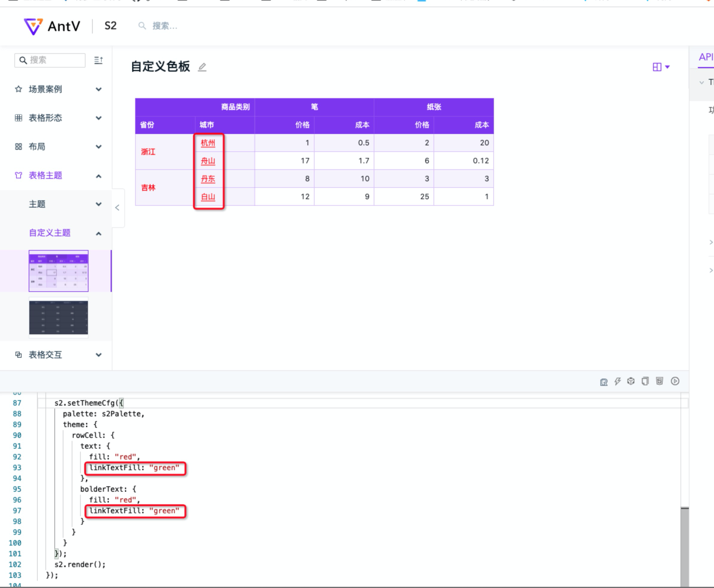714x588 pixels.
Task: Click the 丹东 city link cell
Action: (x=208, y=179)
